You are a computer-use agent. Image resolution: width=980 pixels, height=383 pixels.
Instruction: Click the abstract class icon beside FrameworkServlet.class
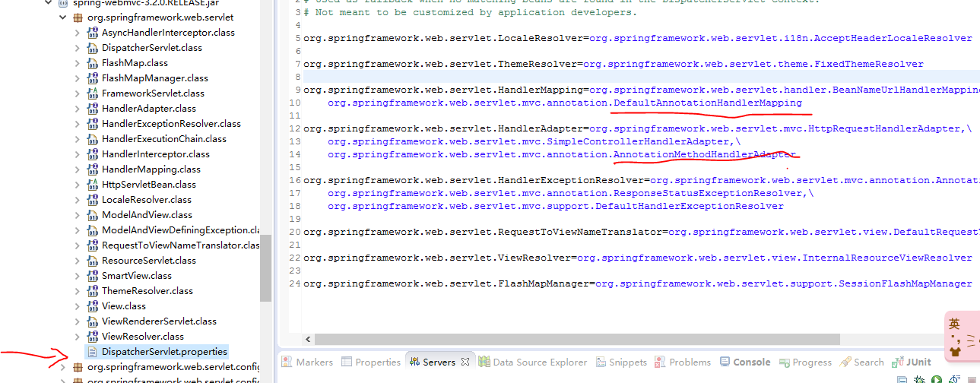[x=93, y=93]
